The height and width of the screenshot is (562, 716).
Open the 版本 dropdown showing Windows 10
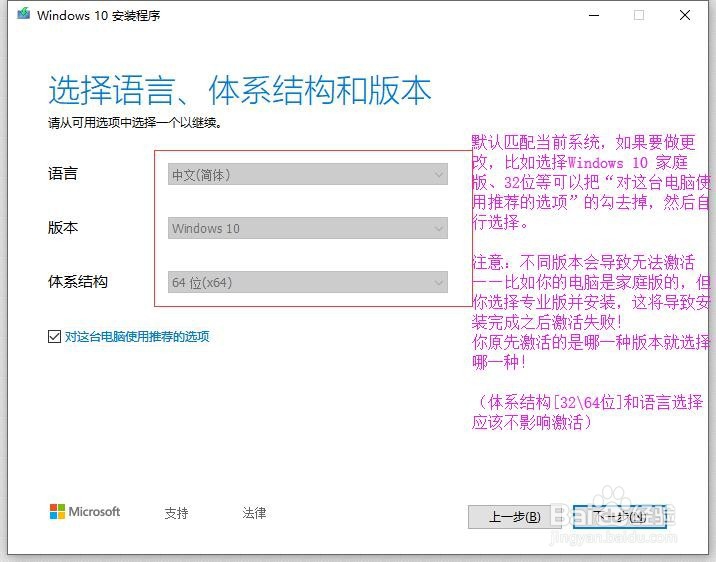click(x=308, y=228)
